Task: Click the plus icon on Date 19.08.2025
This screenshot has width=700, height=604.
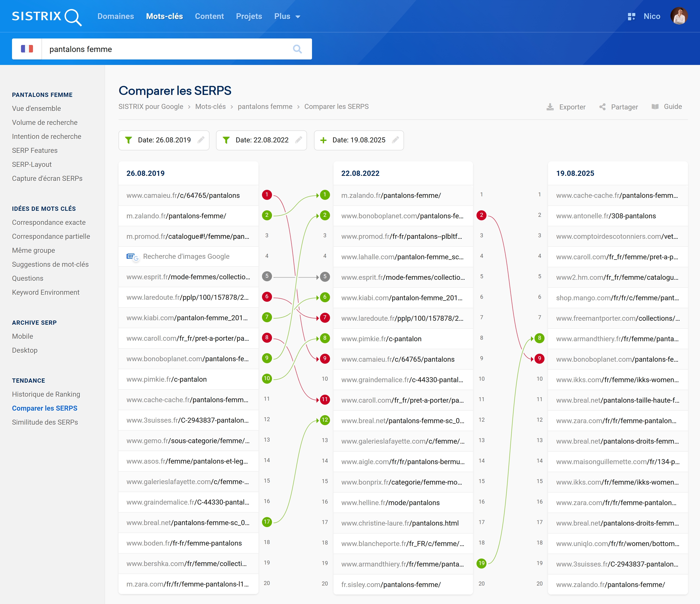Action: [x=323, y=140]
